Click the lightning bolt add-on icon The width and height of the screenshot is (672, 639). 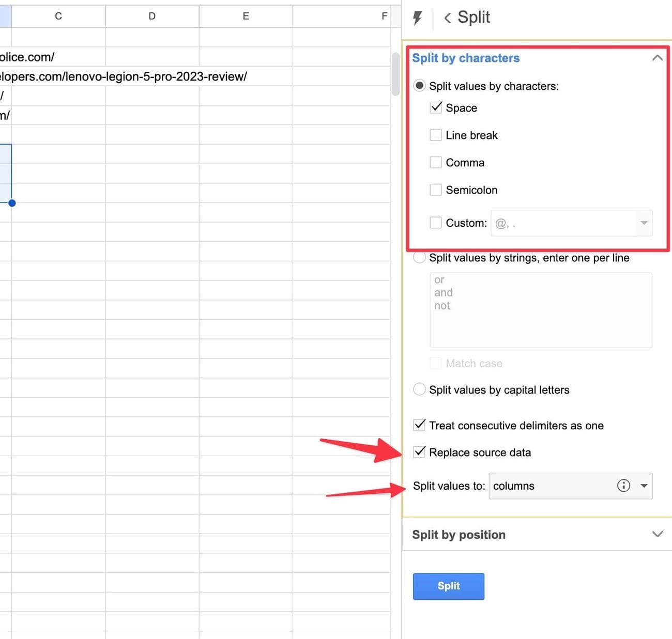tap(417, 18)
